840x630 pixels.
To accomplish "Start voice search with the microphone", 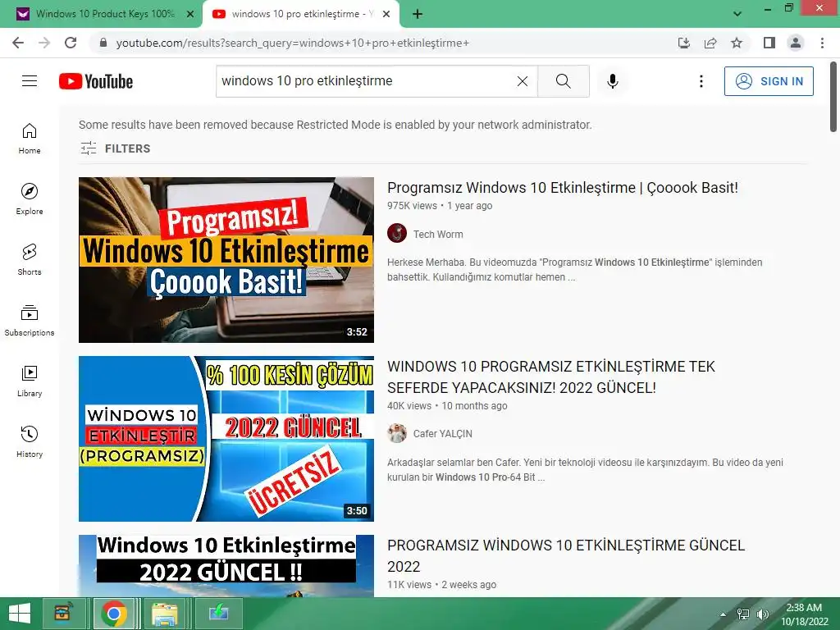I will pos(612,81).
